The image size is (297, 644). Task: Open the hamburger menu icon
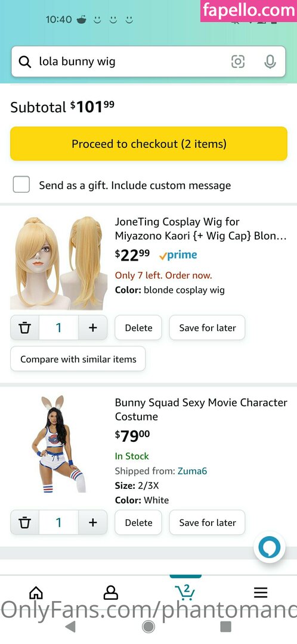click(261, 592)
